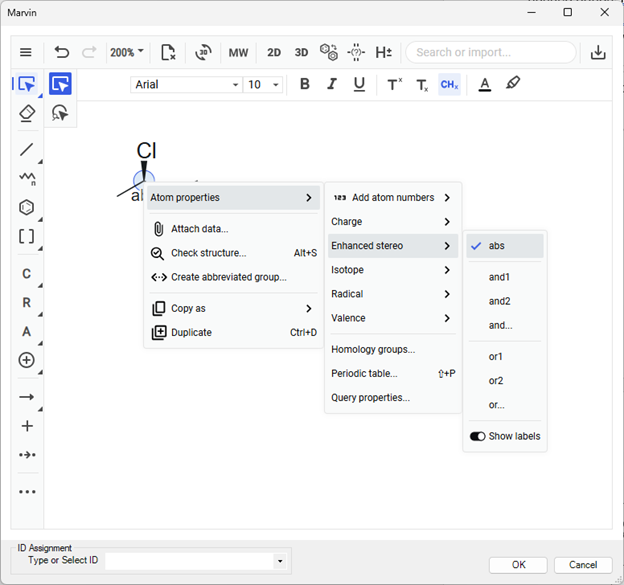624x585 pixels.
Task: Click the Undo arrow icon
Action: pyautogui.click(x=62, y=52)
